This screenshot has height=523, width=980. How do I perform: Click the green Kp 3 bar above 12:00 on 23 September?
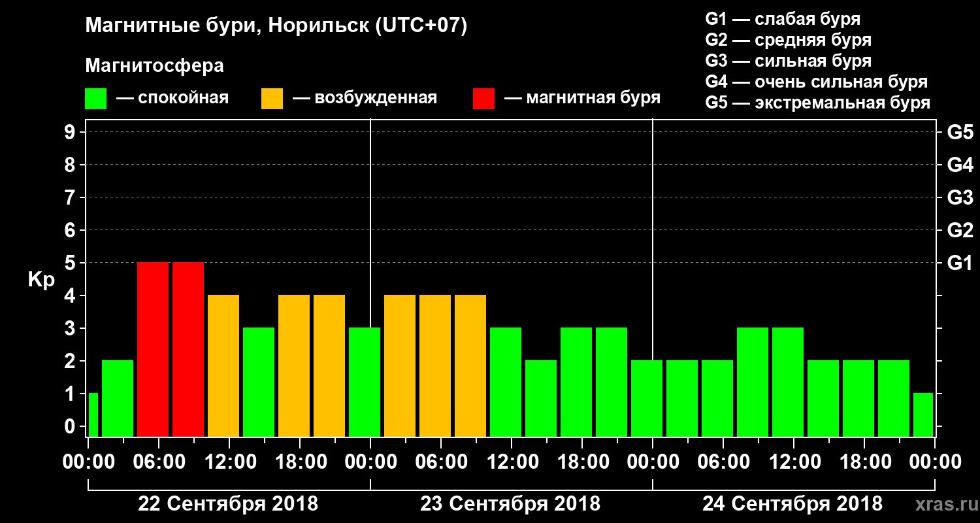[506, 382]
